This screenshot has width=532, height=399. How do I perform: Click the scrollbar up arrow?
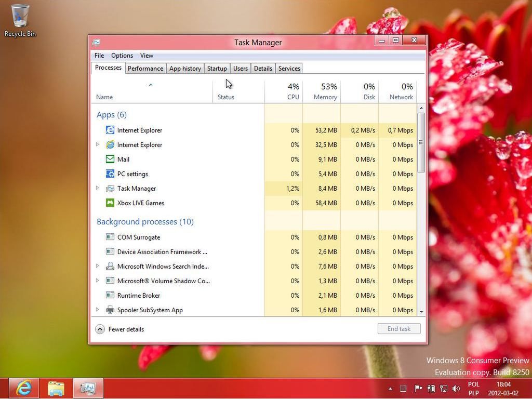tap(421, 108)
